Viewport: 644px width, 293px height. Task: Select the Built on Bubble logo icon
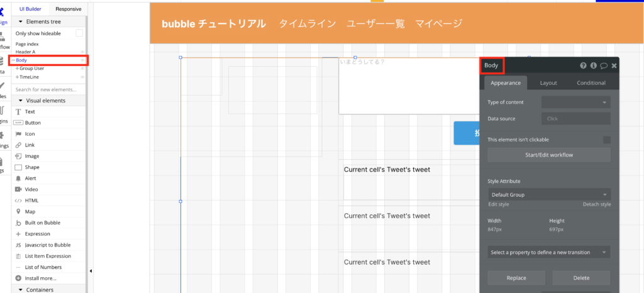[18, 223]
